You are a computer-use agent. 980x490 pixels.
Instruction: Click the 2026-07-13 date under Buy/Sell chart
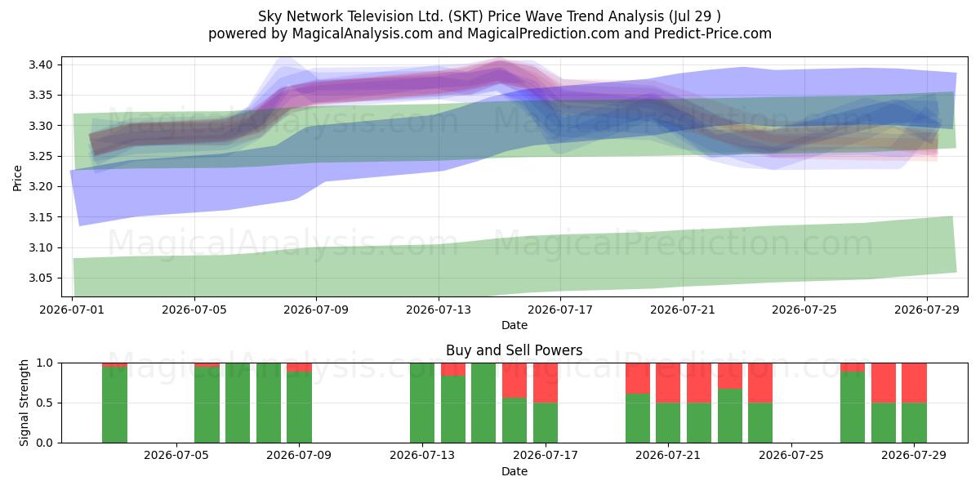coord(423,456)
